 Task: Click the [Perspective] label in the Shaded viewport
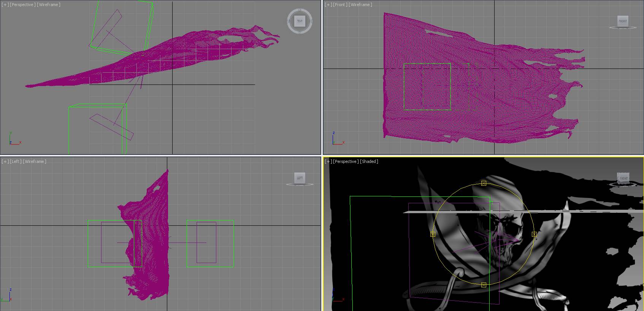[346, 161]
